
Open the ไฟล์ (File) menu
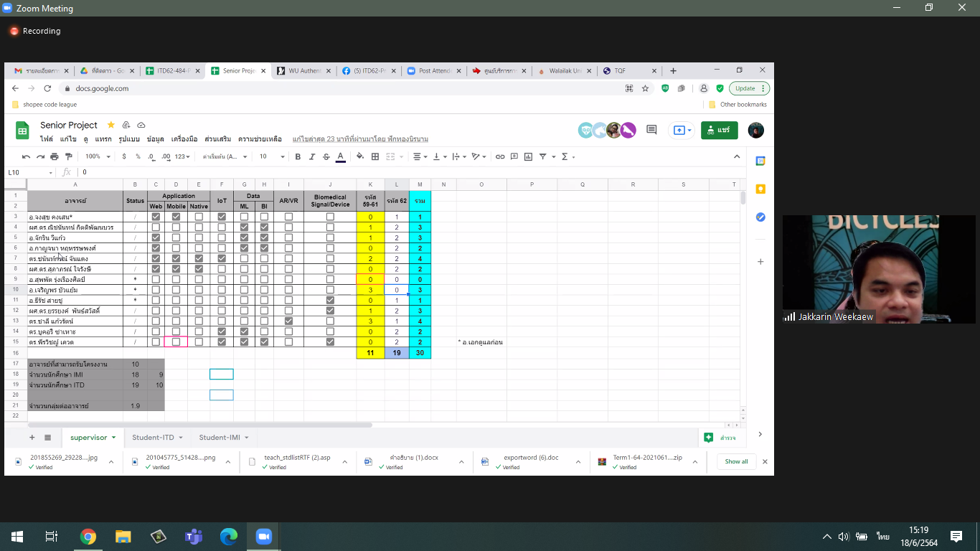(47, 139)
